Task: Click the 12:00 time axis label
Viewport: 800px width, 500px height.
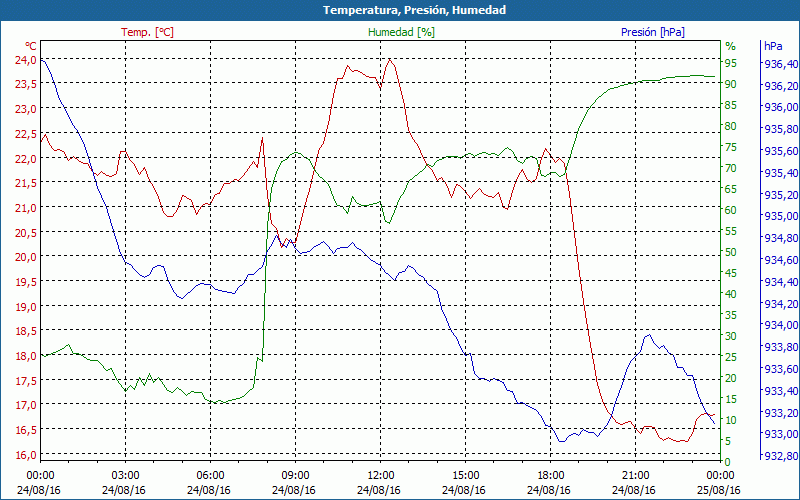Action: [x=380, y=475]
